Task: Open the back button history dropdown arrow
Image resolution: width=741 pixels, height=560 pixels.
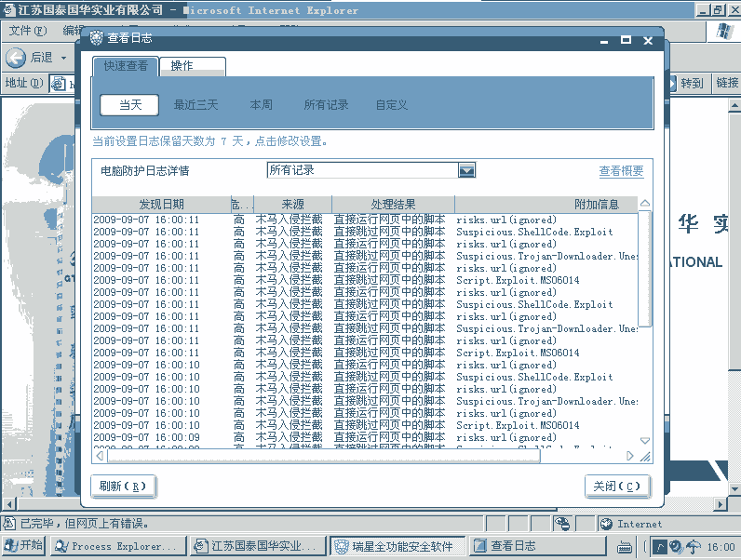Action: click(63, 58)
